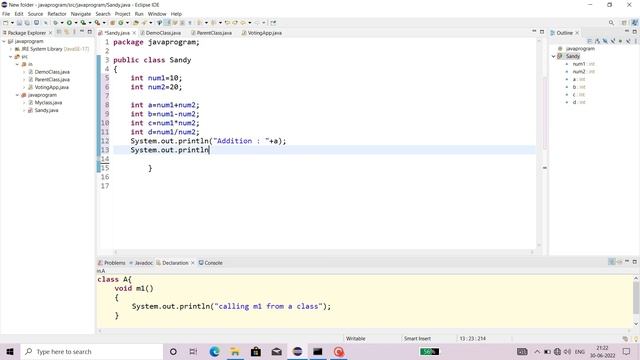
Task: Click the Coverage launch toolbar icon
Action: point(83,23)
